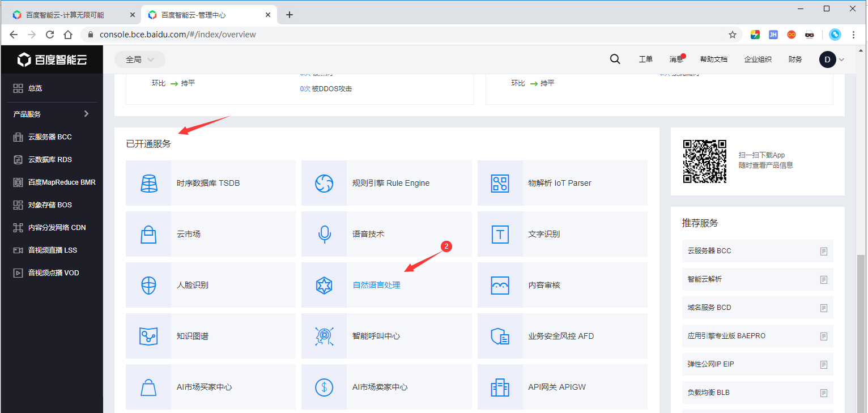Open 自然语言处理 service link
The width and height of the screenshot is (868, 413).
point(376,285)
